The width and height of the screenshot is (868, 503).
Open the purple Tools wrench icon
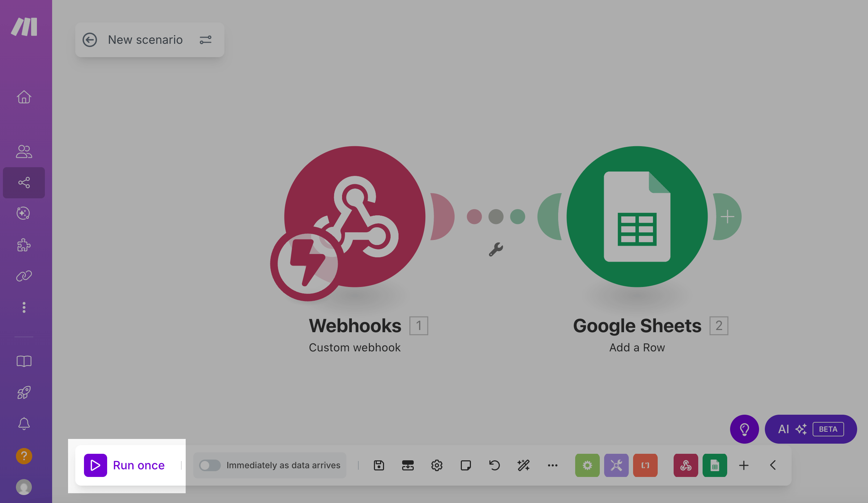616,465
